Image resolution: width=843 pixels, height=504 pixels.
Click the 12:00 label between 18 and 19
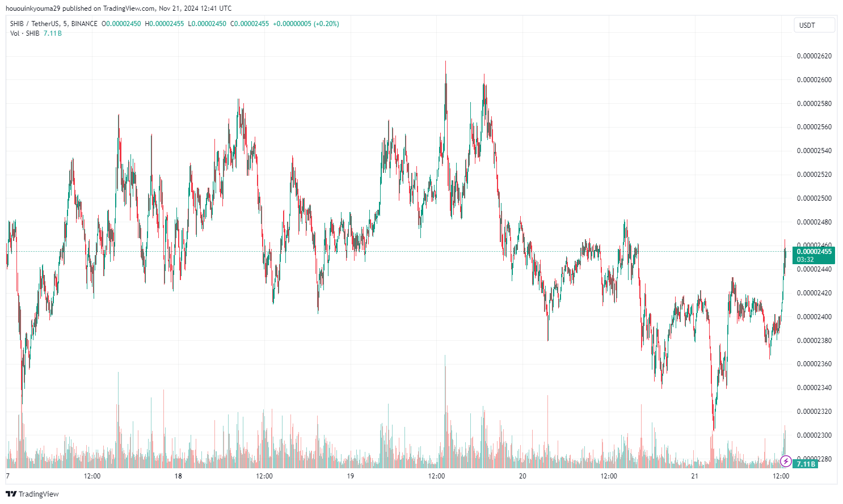(264, 476)
